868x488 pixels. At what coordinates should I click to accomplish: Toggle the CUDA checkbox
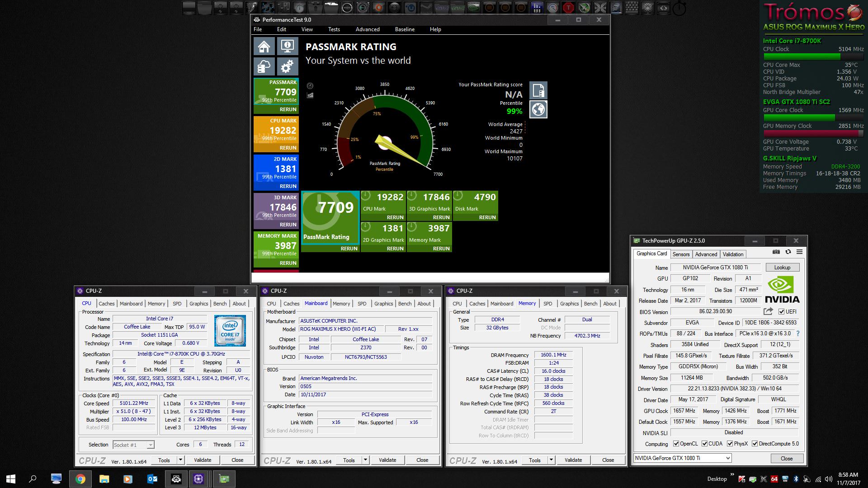pyautogui.click(x=704, y=444)
